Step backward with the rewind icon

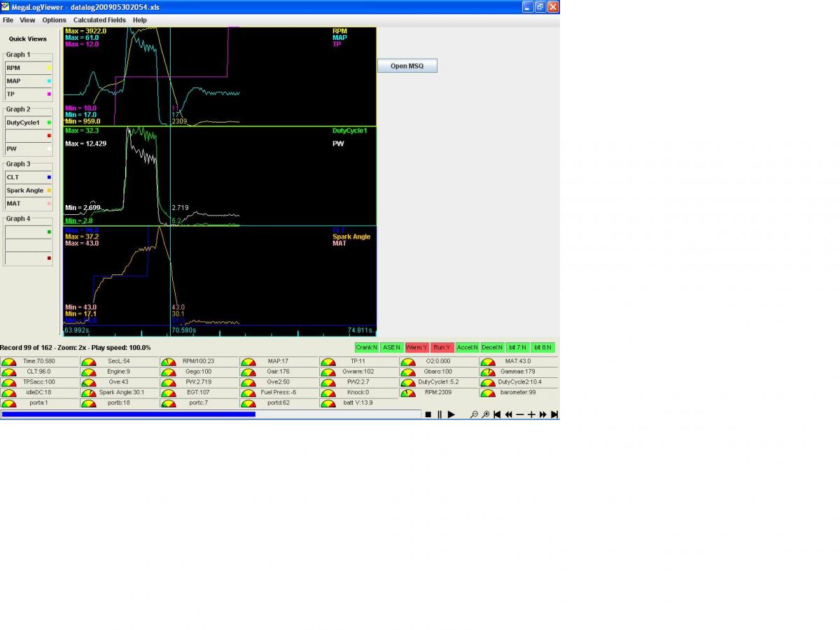tap(508, 414)
